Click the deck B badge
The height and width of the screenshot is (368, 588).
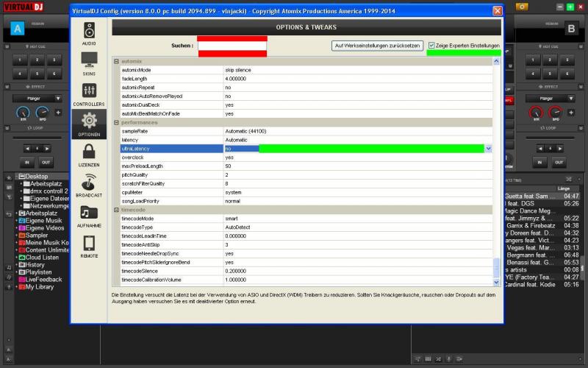tap(571, 29)
